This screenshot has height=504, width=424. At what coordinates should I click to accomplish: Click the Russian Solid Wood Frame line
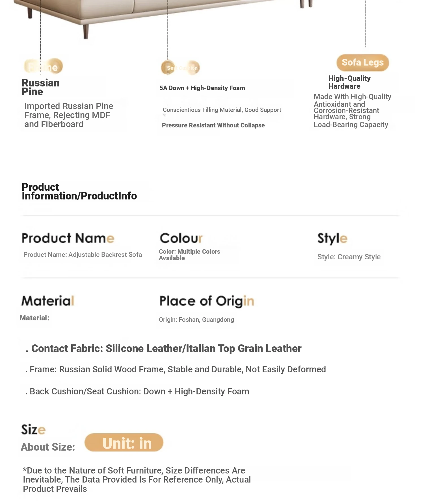pos(178,369)
